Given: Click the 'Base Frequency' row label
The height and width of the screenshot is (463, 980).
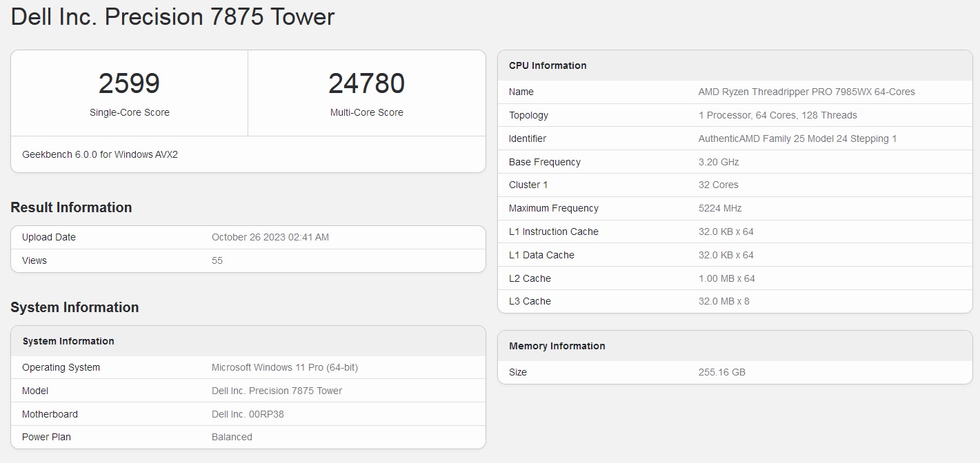Looking at the screenshot, I should click(x=545, y=162).
